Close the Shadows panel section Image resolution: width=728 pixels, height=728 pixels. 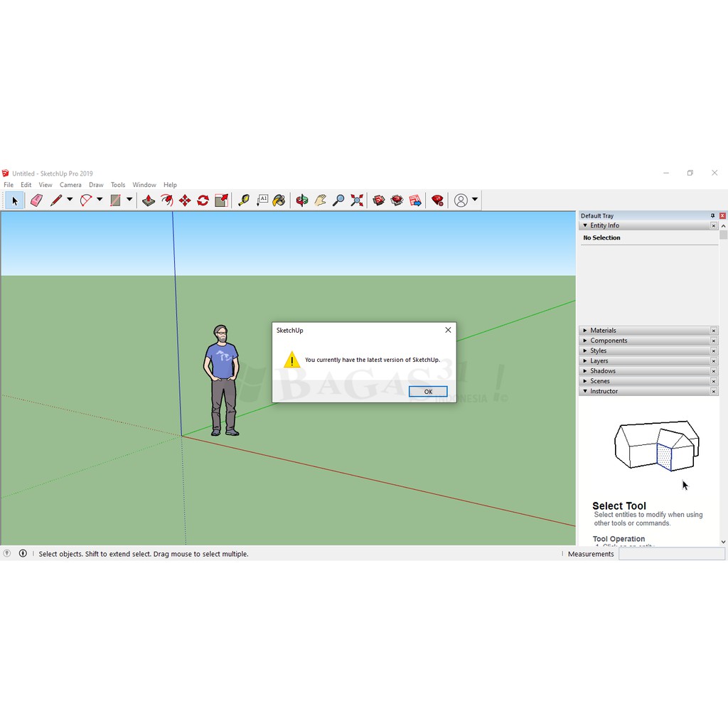[714, 371]
